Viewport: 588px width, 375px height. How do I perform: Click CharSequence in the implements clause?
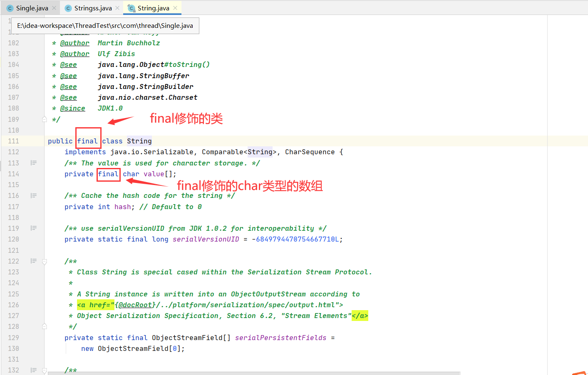coord(310,152)
